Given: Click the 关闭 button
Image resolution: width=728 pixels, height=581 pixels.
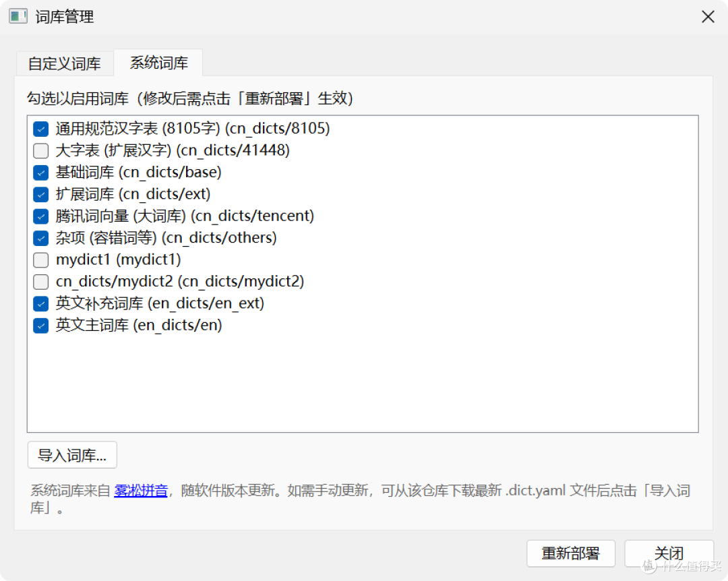Looking at the screenshot, I should click(x=669, y=553).
